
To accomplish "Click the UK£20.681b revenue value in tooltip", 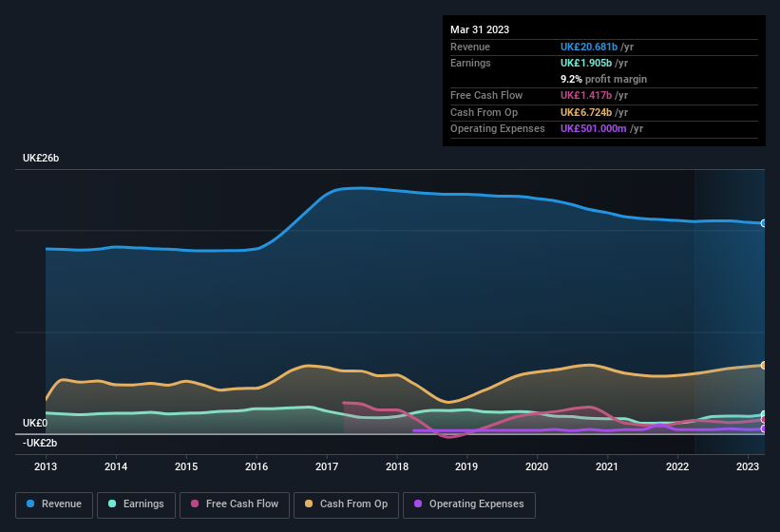I will tap(589, 47).
